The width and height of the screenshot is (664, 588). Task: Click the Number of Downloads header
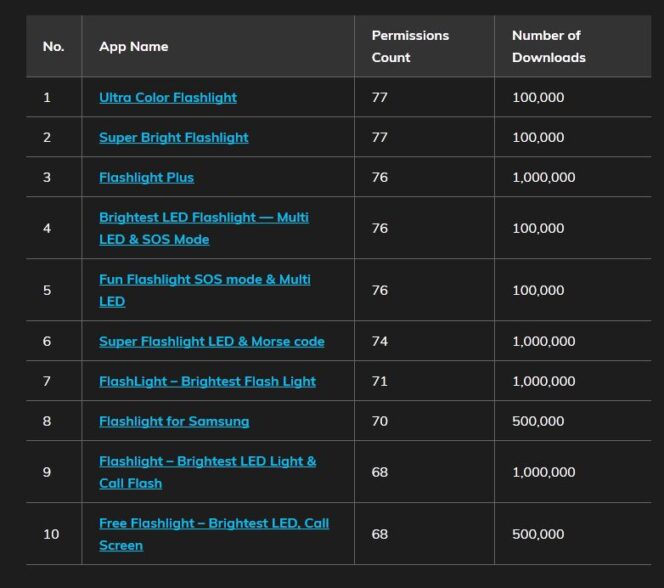pos(548,47)
